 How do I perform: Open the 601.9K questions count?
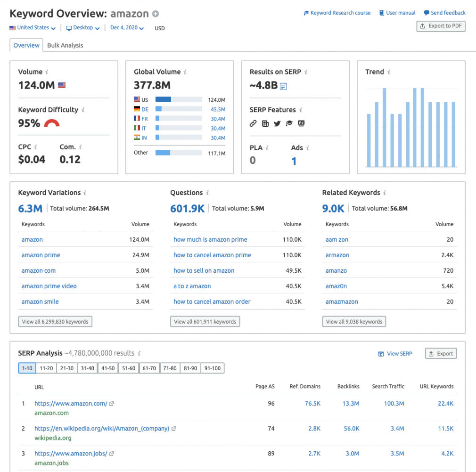click(187, 209)
